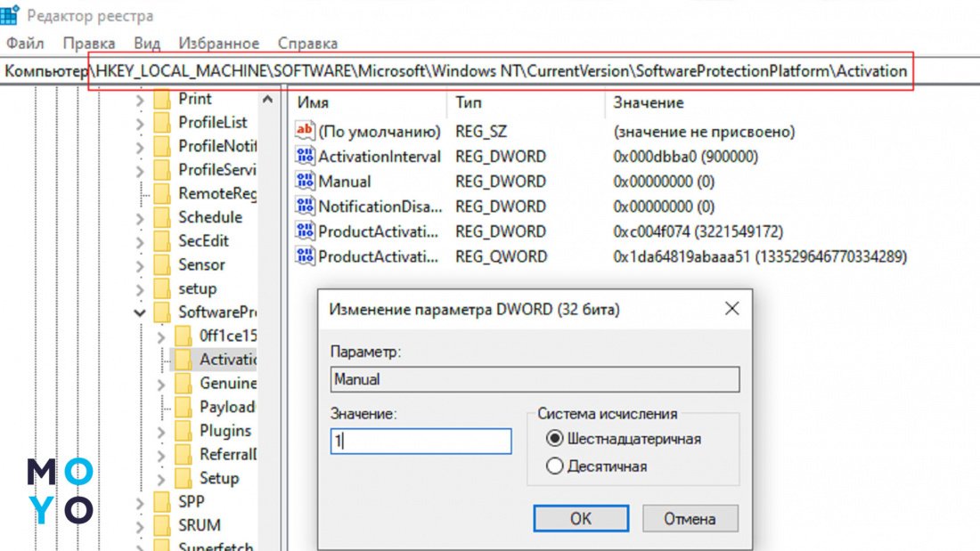Click the Plugins folder icon

184,431
